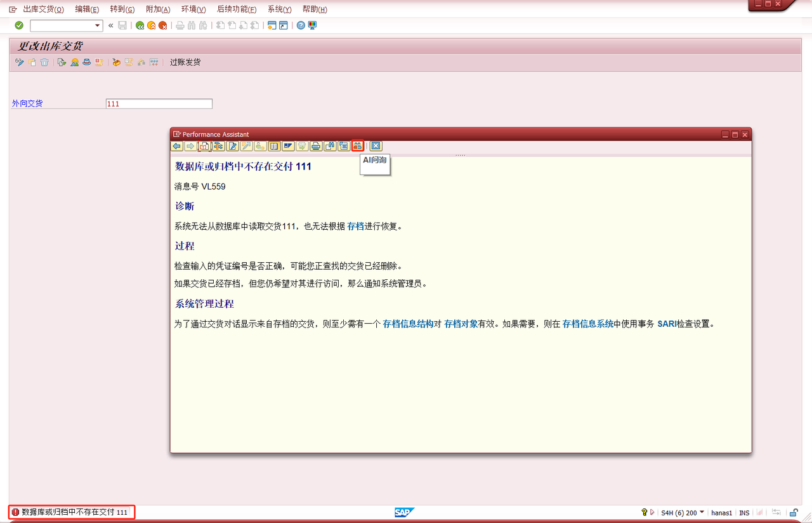The width and height of the screenshot is (812, 523).
Task: Open the 存档信息结构 link
Action: pyautogui.click(x=409, y=324)
